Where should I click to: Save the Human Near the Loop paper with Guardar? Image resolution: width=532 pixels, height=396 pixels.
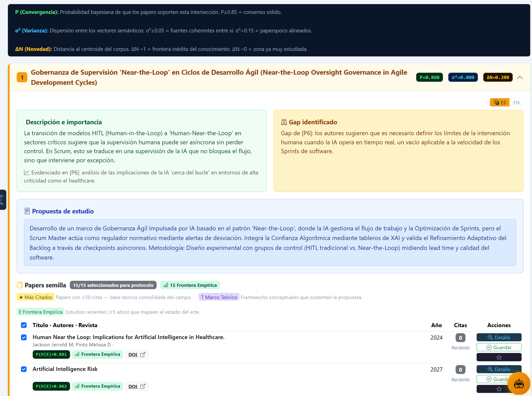coord(499,347)
